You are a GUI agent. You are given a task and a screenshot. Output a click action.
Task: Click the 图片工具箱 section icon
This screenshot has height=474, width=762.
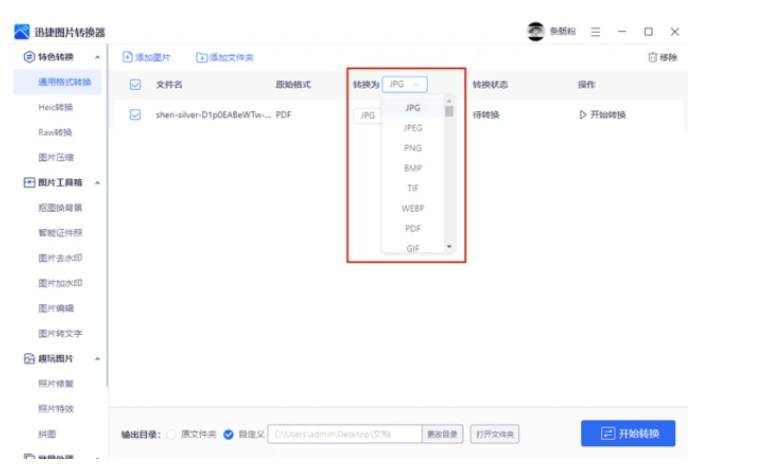click(30, 183)
